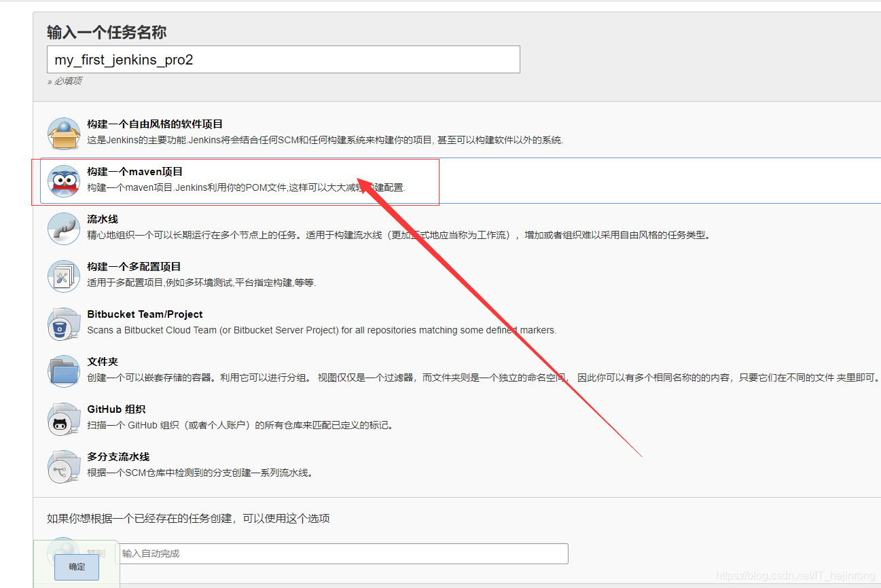The width and height of the screenshot is (881, 588).
Task: Click the Folder item icon
Action: 64,371
